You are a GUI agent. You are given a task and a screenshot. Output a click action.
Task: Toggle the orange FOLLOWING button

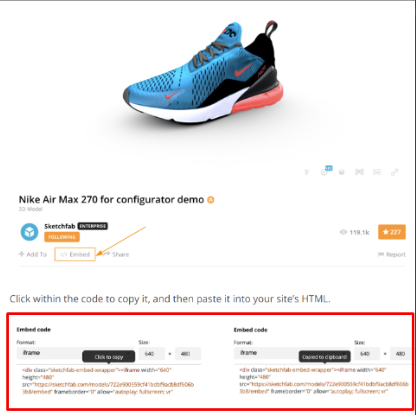point(62,237)
